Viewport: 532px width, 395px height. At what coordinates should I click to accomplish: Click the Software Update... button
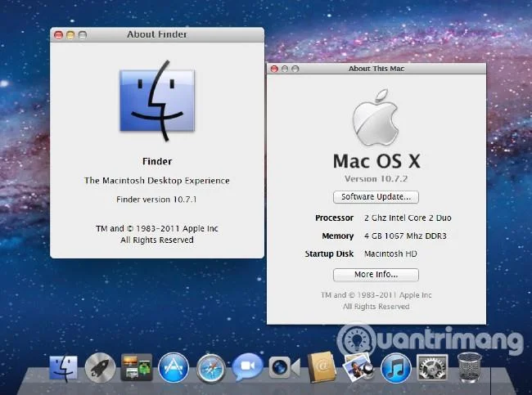click(376, 197)
